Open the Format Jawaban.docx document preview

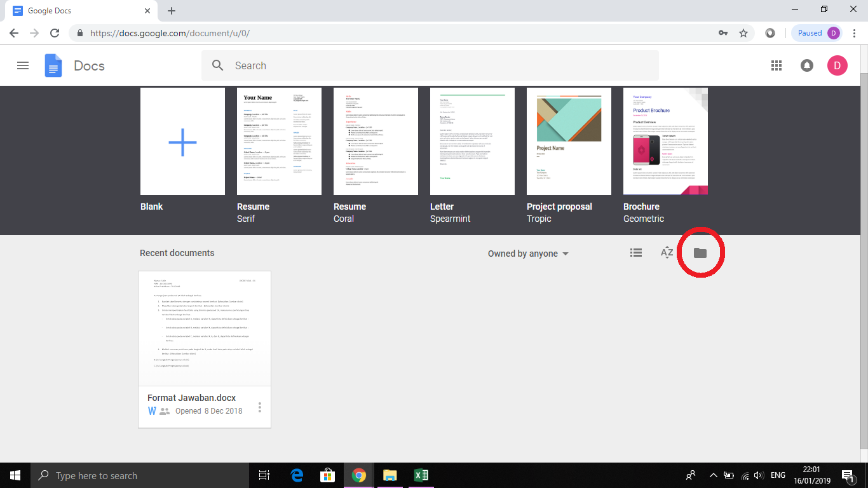[205, 329]
